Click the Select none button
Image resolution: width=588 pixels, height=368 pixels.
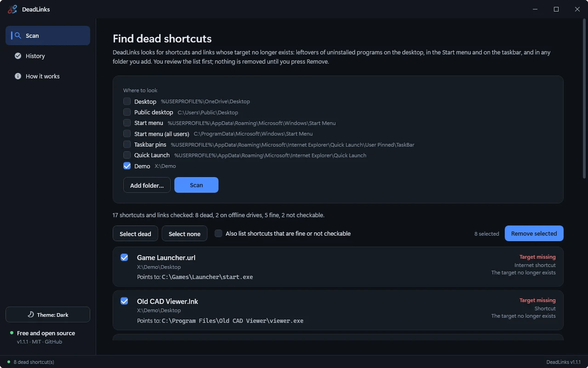coord(184,234)
